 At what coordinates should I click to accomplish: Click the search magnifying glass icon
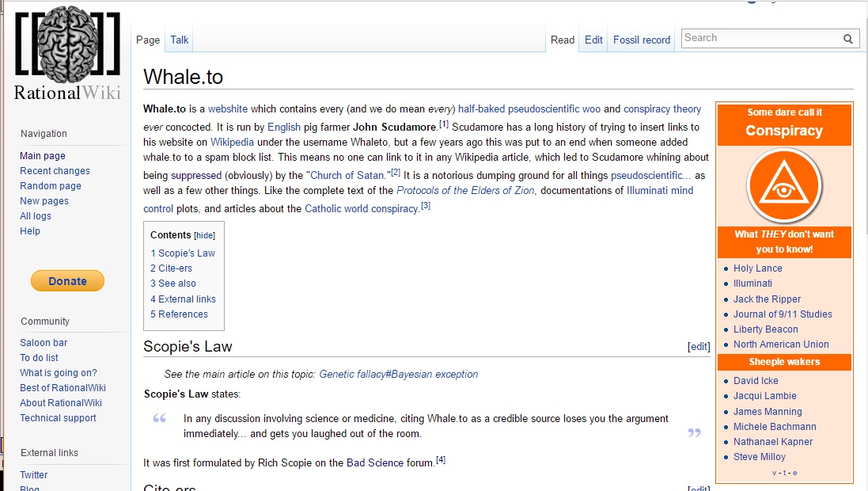pyautogui.click(x=847, y=38)
